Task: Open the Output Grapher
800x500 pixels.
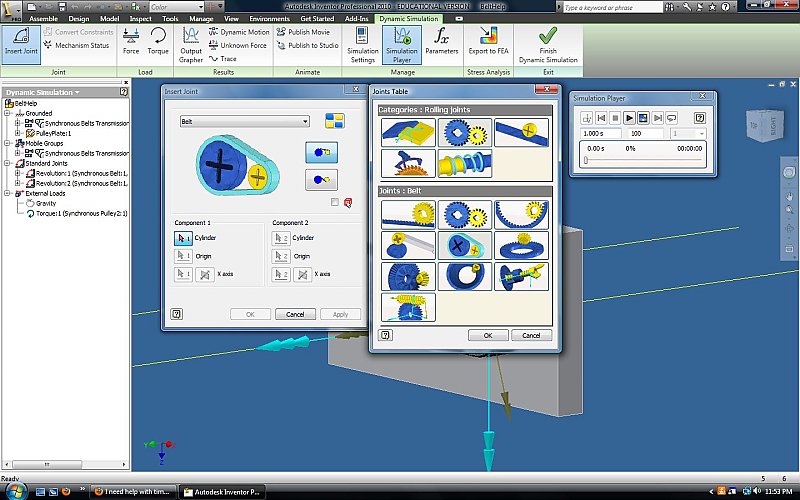Action: pyautogui.click(x=191, y=45)
